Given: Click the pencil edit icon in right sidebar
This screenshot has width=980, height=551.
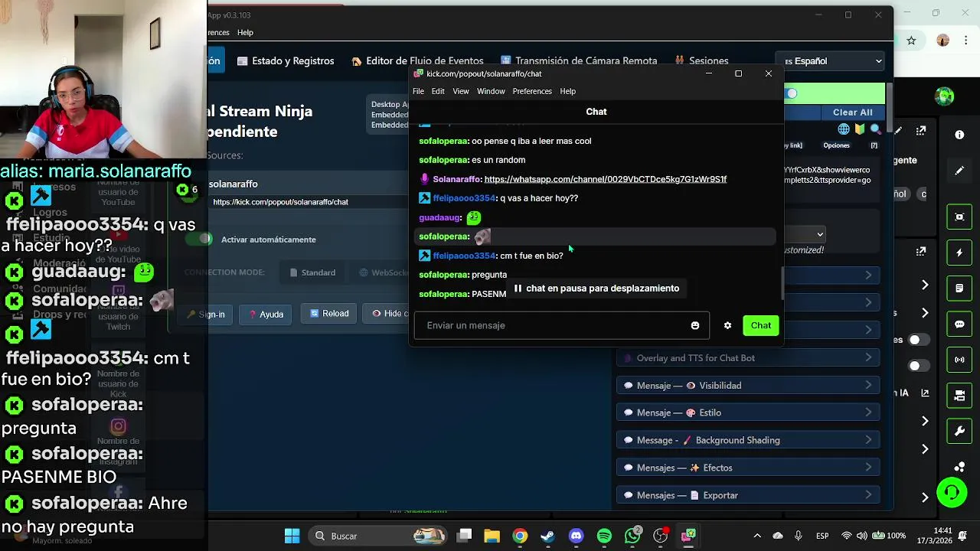Looking at the screenshot, I should pyautogui.click(x=959, y=171).
